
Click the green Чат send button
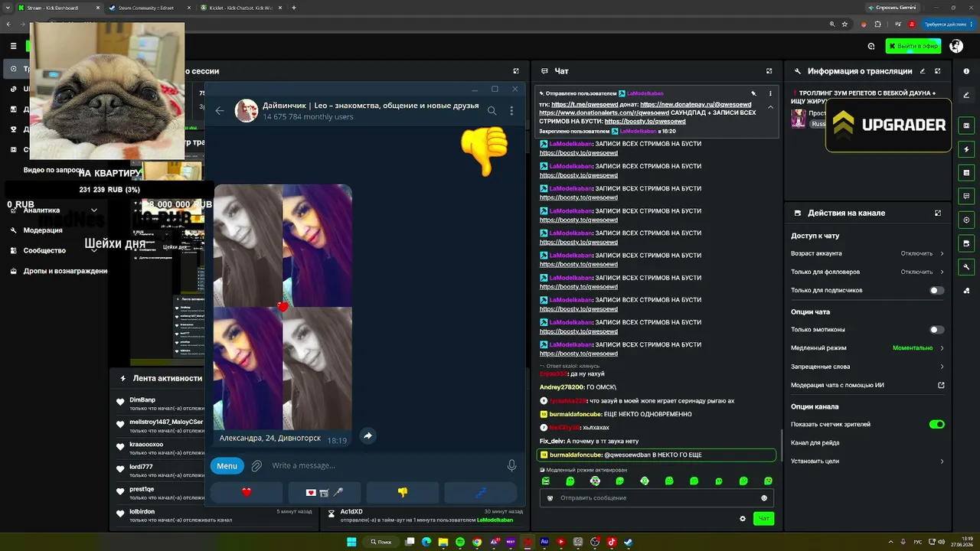pos(763,519)
